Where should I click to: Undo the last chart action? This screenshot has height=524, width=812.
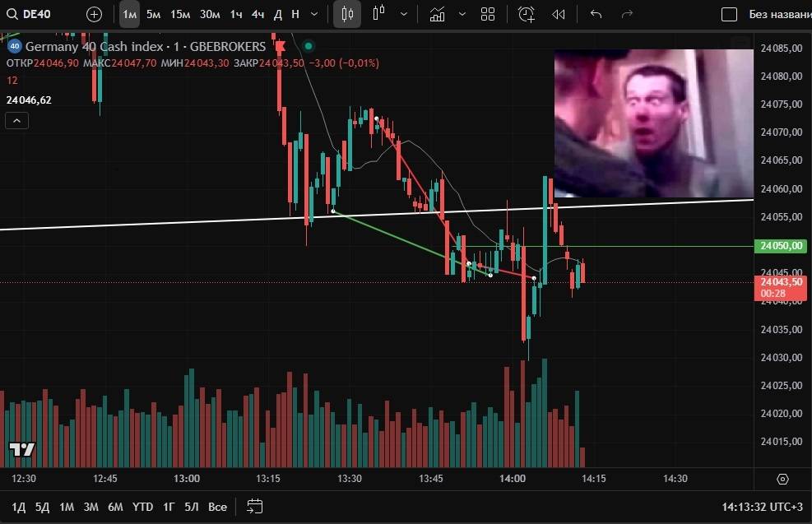tap(596, 14)
